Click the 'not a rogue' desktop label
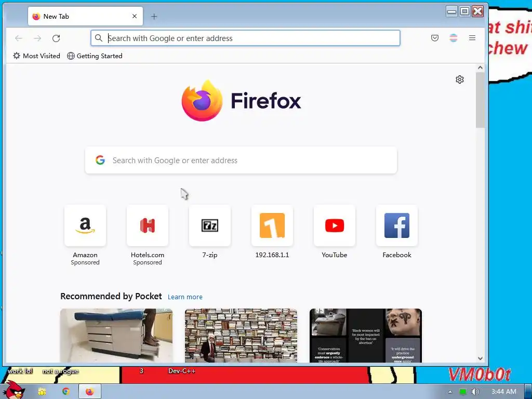 tap(60, 371)
